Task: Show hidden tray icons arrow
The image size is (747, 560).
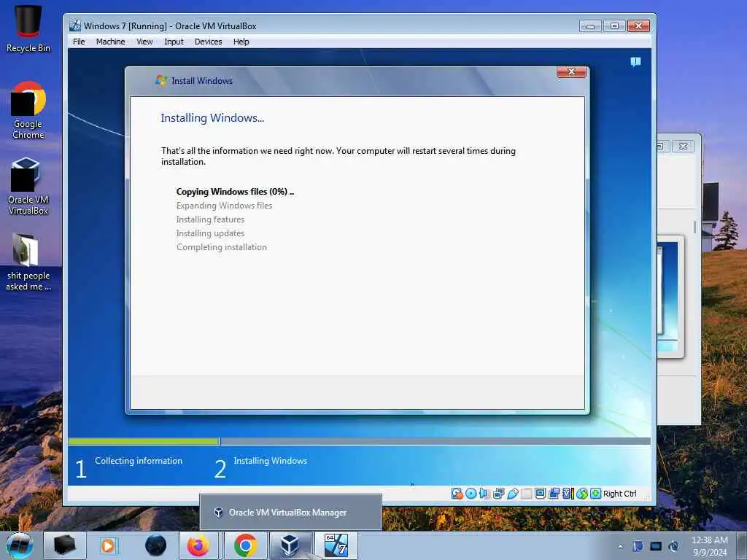Action: 620,546
